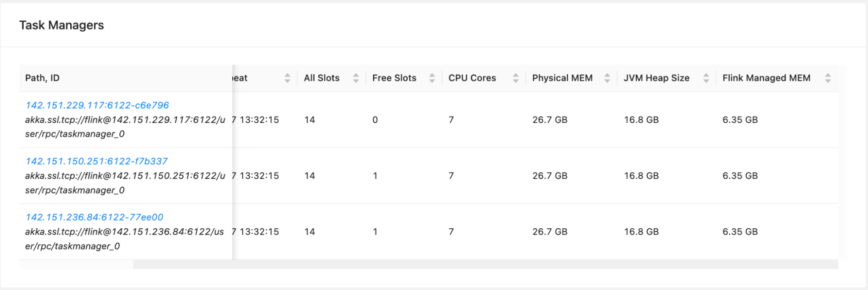Open task manager 142.151.236.84:6122-77ee00

point(94,217)
